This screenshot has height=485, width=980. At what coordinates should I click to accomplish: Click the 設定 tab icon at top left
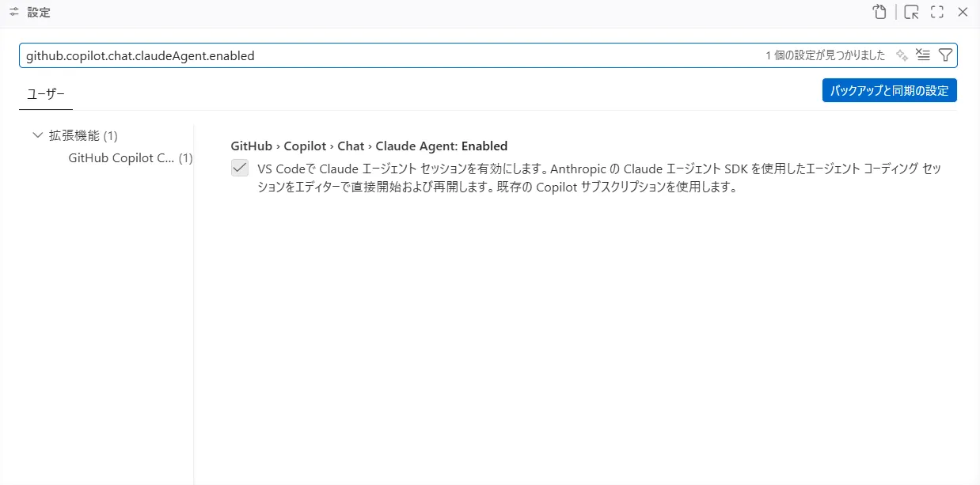[14, 13]
